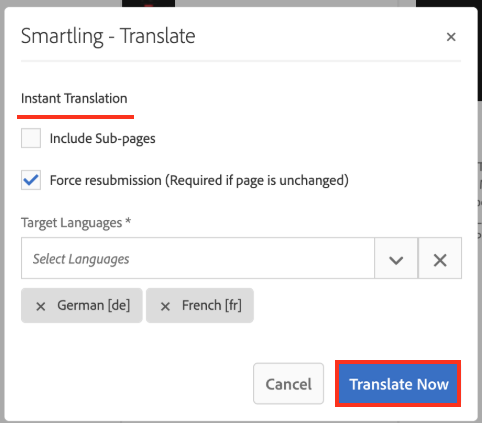
Task: Click the Include Sub-pages label text
Action: 103,139
